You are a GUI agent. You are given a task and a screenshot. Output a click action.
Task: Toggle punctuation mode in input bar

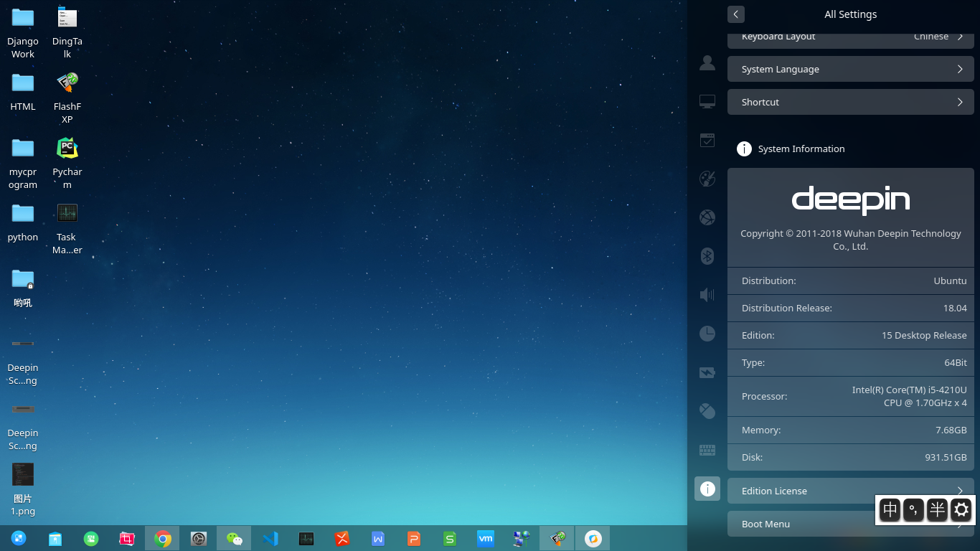(914, 510)
